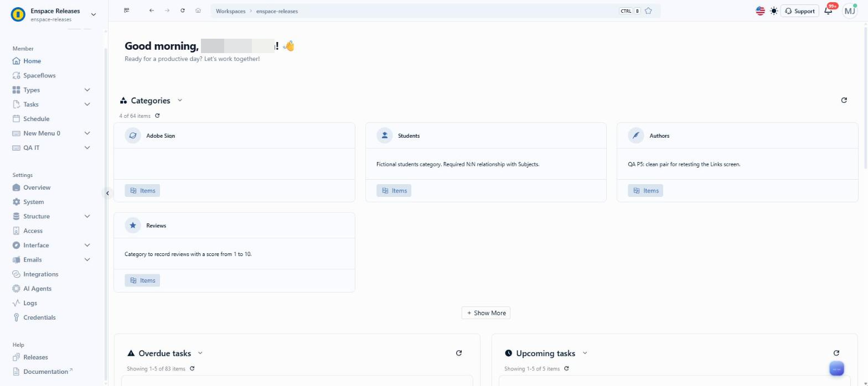Open Items of Reviews category
Viewport: 868px width, 386px height.
point(142,280)
